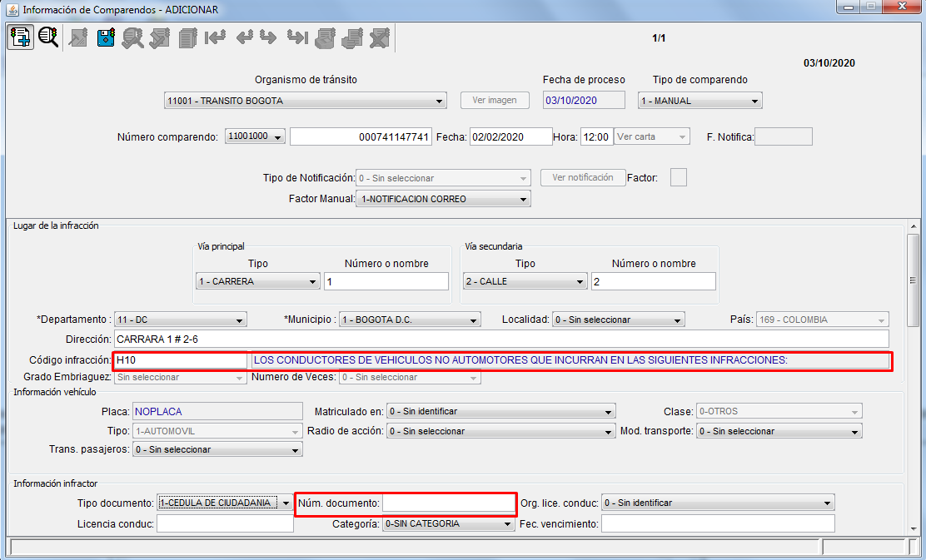Click the Núm. documento input field

pos(449,503)
